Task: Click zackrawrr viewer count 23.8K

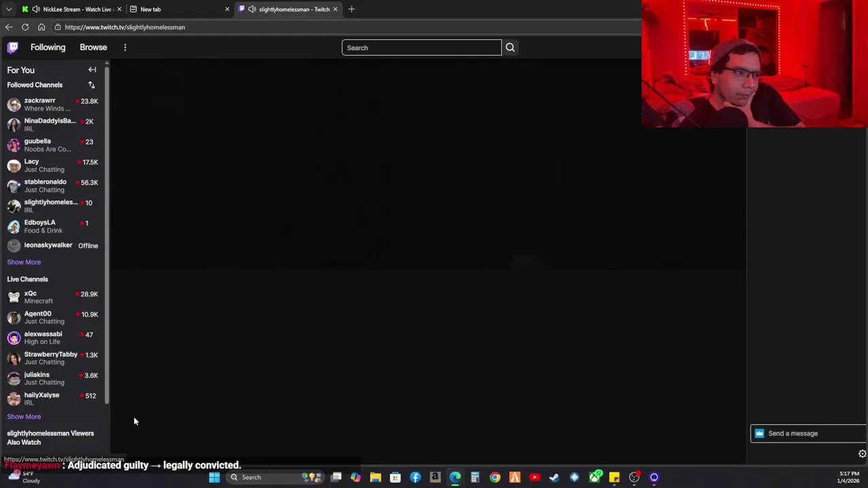Action: point(89,101)
